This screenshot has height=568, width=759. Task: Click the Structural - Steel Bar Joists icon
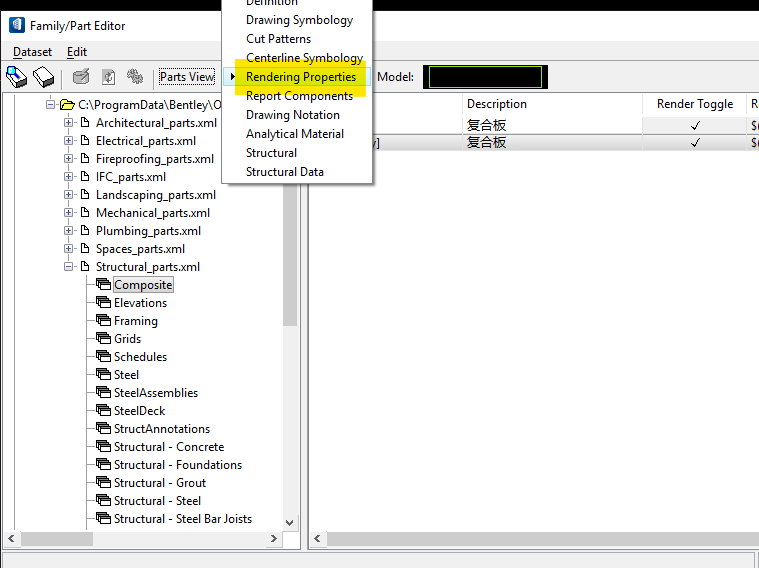(x=103, y=518)
